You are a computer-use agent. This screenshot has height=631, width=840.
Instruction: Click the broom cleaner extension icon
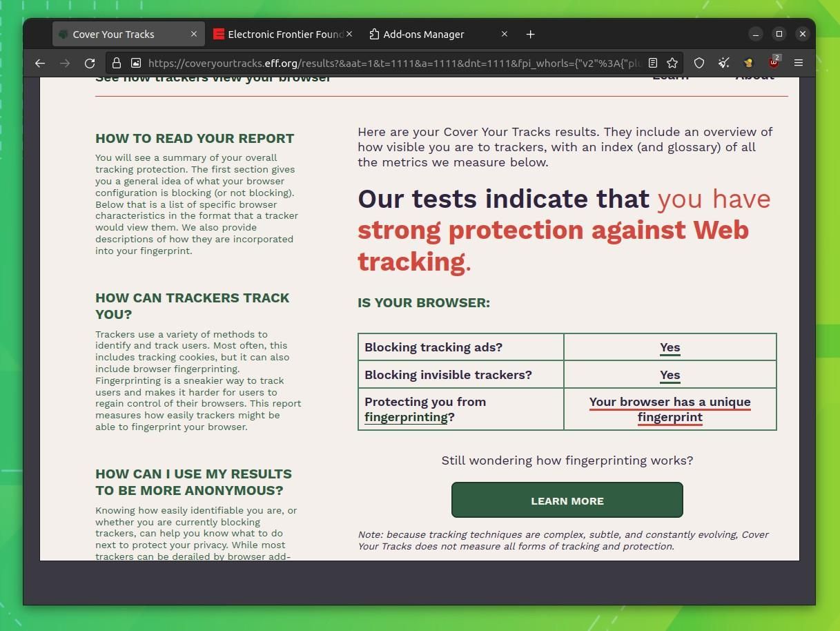pyautogui.click(x=723, y=63)
